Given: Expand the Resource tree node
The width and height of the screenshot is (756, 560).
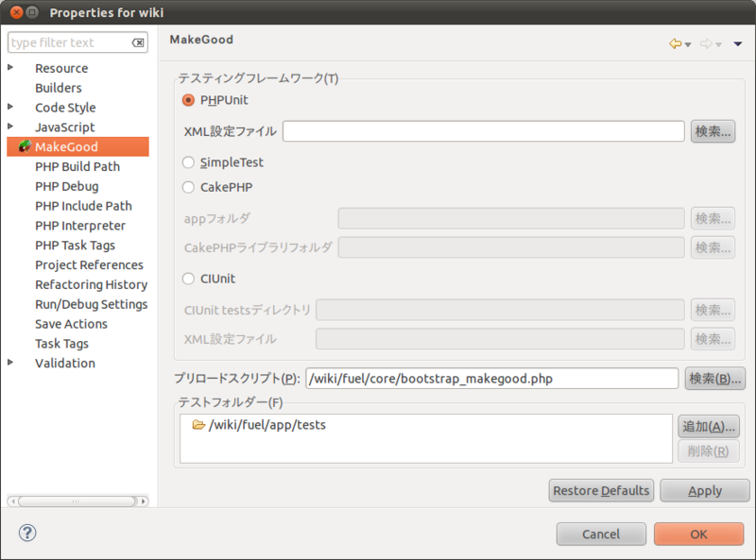Looking at the screenshot, I should pyautogui.click(x=10, y=67).
